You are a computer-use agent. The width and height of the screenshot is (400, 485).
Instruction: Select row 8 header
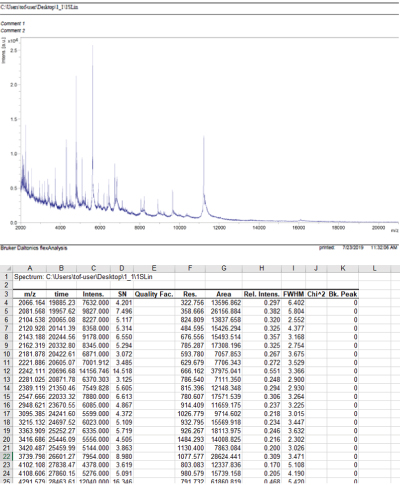[x=6, y=337]
